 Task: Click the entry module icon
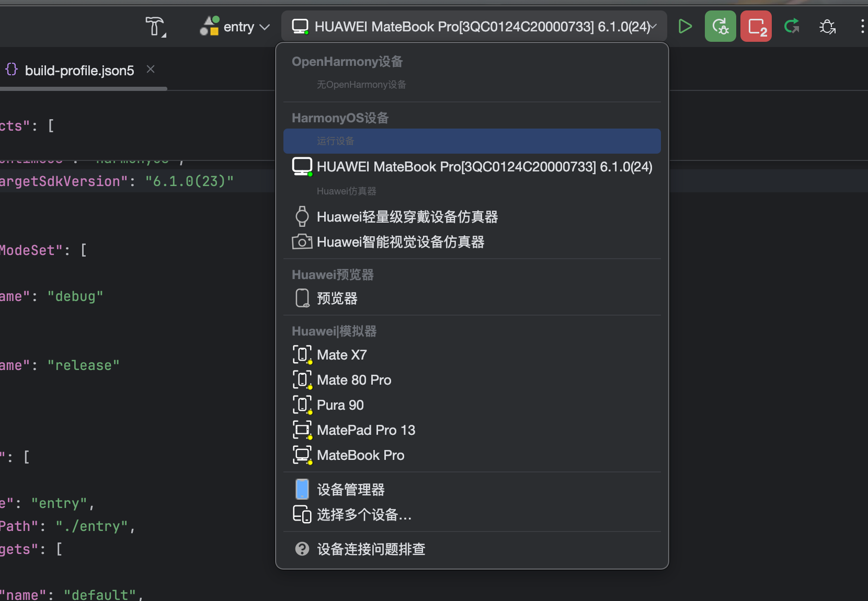pyautogui.click(x=209, y=26)
